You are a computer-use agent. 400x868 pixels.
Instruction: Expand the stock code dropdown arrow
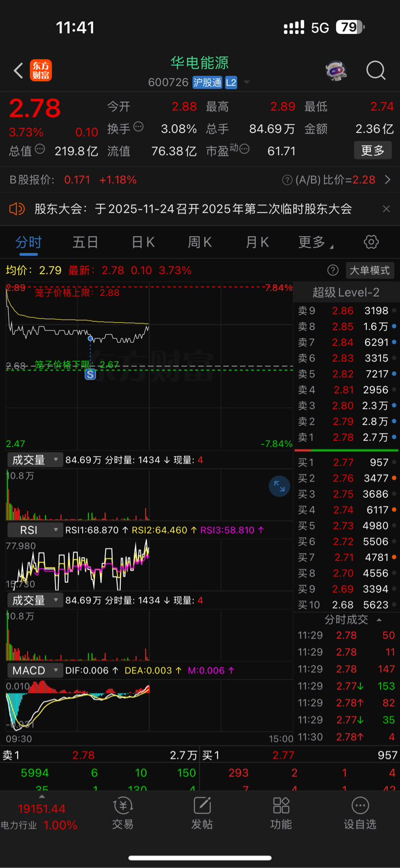click(247, 82)
